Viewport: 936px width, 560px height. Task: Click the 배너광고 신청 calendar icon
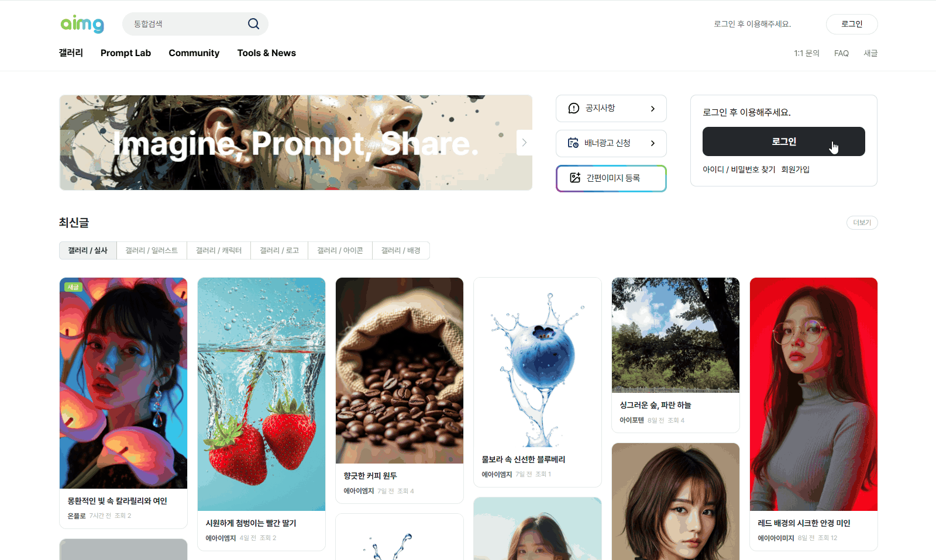pos(573,143)
